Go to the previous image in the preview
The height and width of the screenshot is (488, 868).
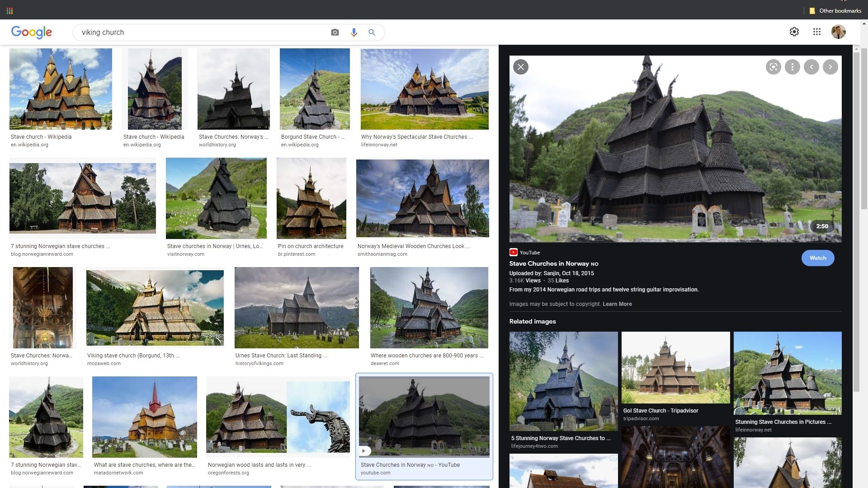811,67
